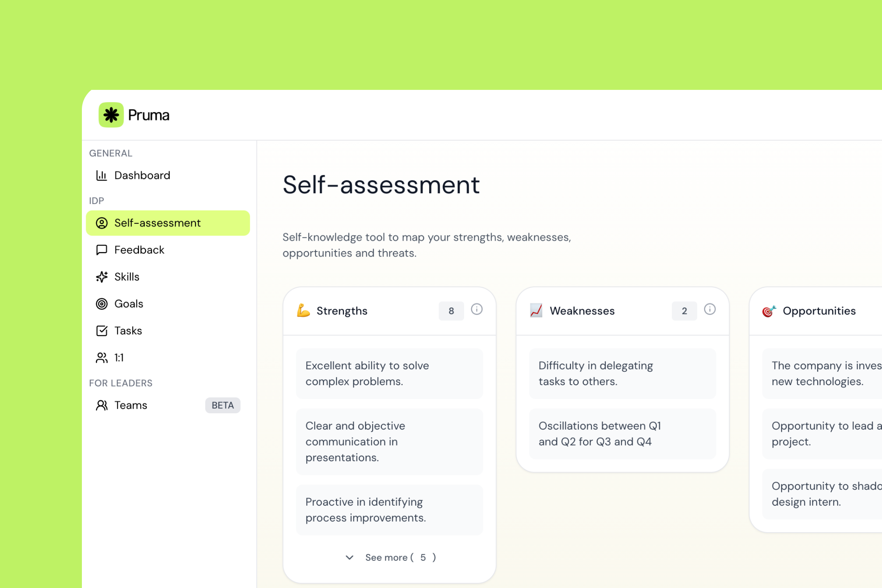Open Tasks via the checkbox icon
The width and height of the screenshot is (882, 588).
coord(101,331)
